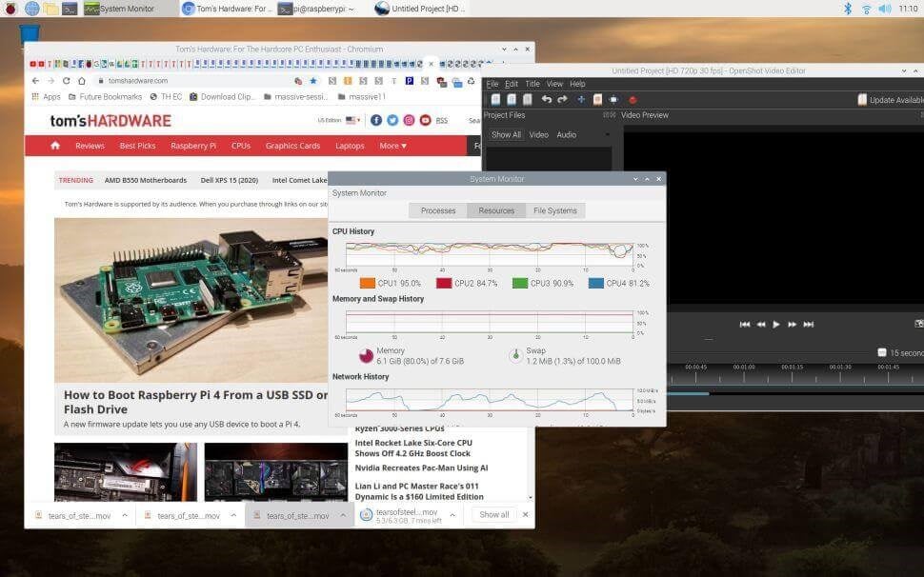Image resolution: width=924 pixels, height=577 pixels.
Task: Click the blue CPU4 color swatch
Action: [595, 283]
